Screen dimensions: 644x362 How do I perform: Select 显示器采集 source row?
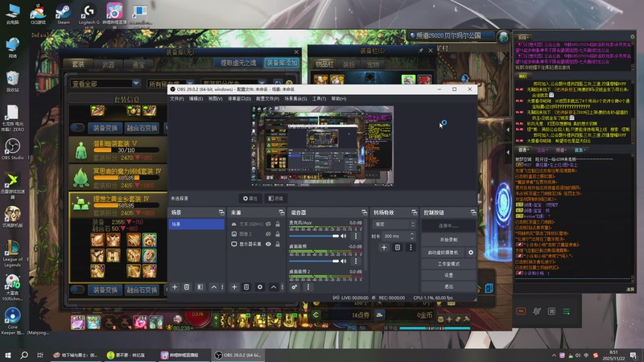[256, 244]
